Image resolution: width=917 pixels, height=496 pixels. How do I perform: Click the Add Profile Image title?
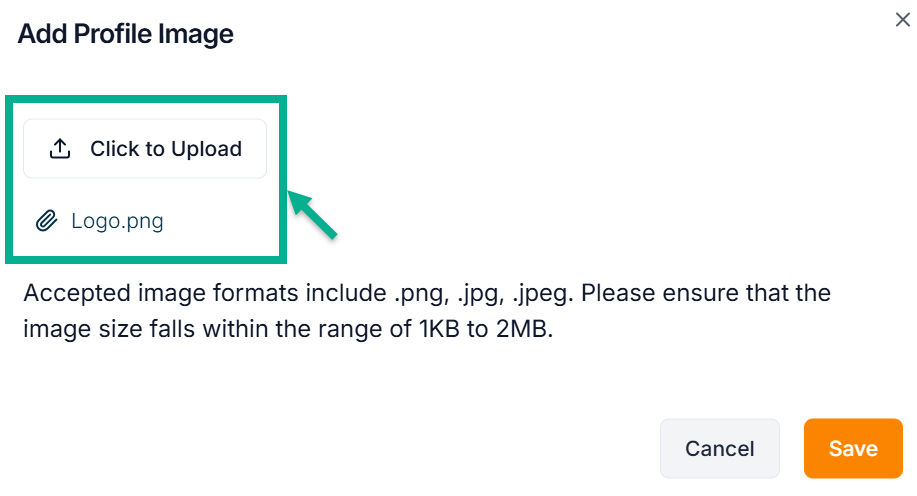coord(125,34)
